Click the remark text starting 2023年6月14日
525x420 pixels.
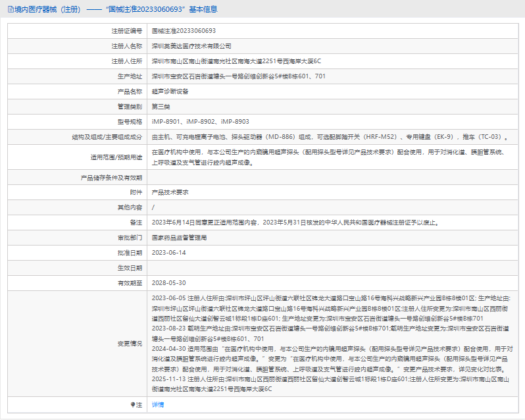coord(295,223)
